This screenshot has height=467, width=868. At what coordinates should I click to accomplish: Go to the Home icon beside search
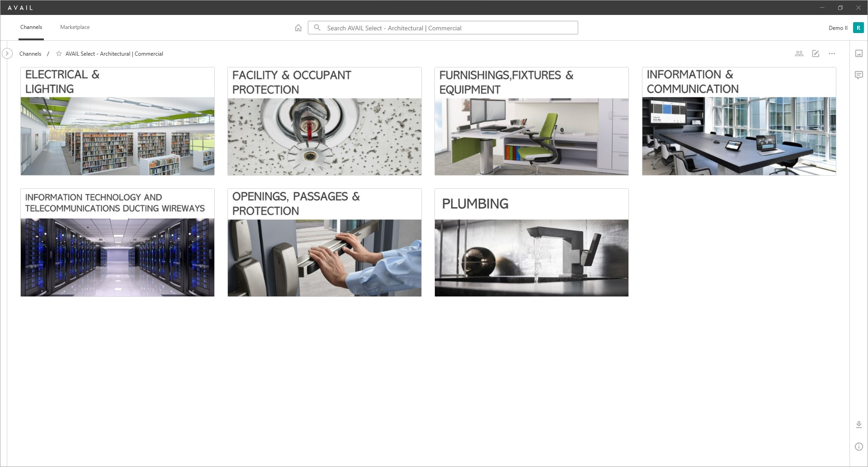click(298, 28)
